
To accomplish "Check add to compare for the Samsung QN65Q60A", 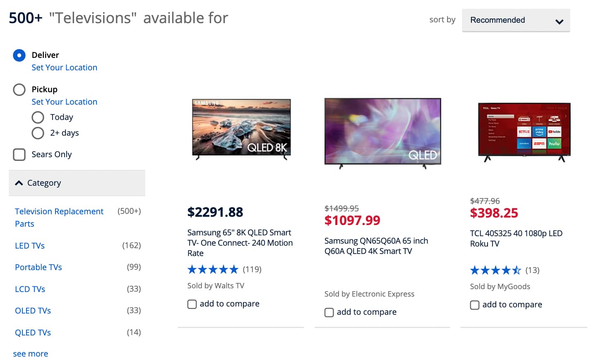I will tap(329, 312).
